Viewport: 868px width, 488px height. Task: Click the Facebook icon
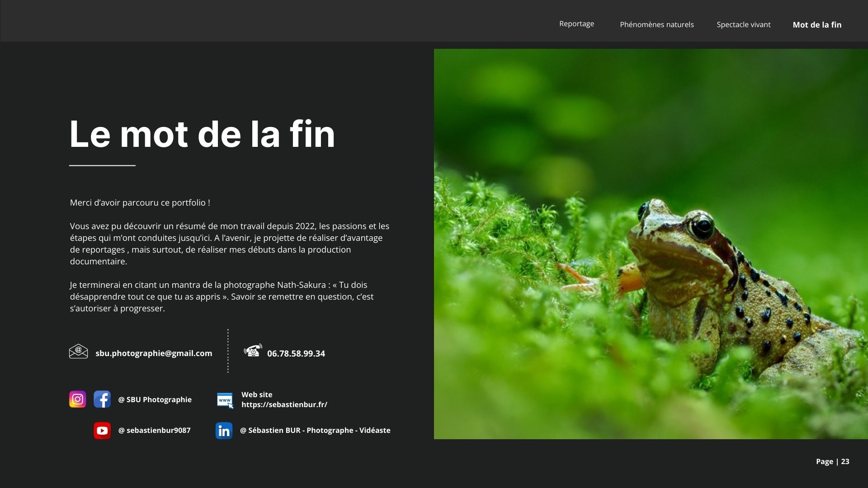[102, 399]
